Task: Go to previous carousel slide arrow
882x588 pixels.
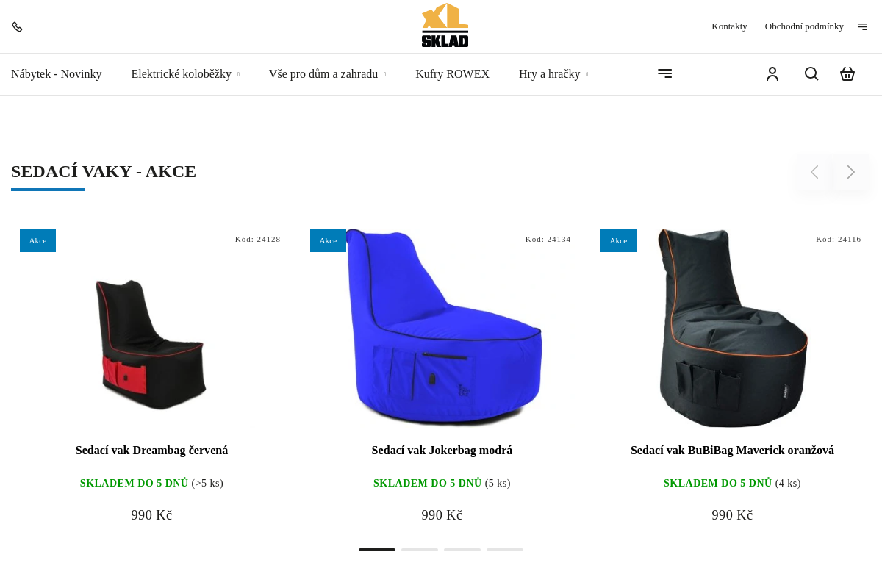Action: click(814, 172)
